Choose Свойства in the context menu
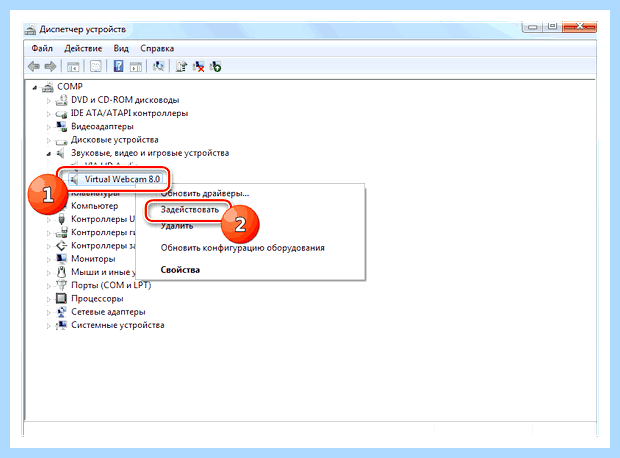The image size is (620, 458). [180, 270]
